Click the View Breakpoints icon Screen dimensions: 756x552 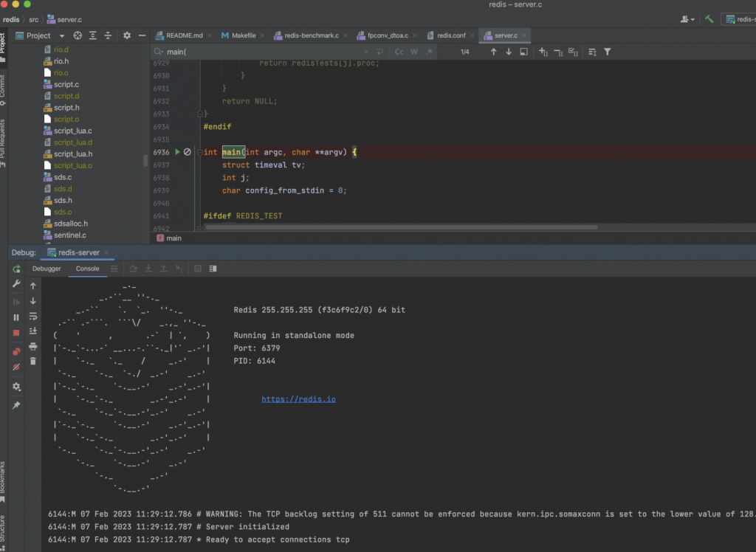click(16, 351)
